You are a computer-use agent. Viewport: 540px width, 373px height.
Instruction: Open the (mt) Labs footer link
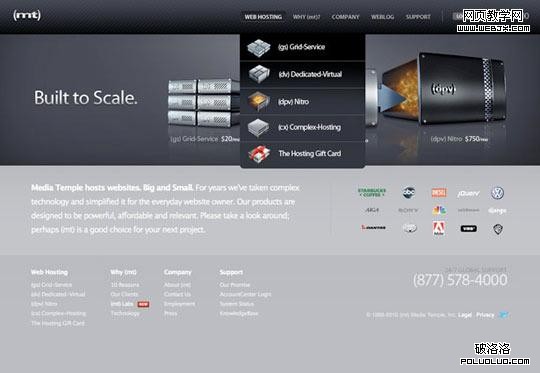122,304
